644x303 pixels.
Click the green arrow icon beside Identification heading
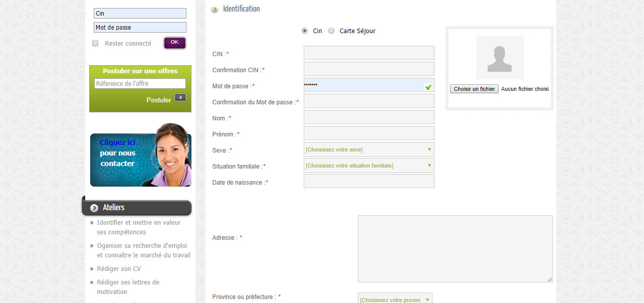click(214, 9)
